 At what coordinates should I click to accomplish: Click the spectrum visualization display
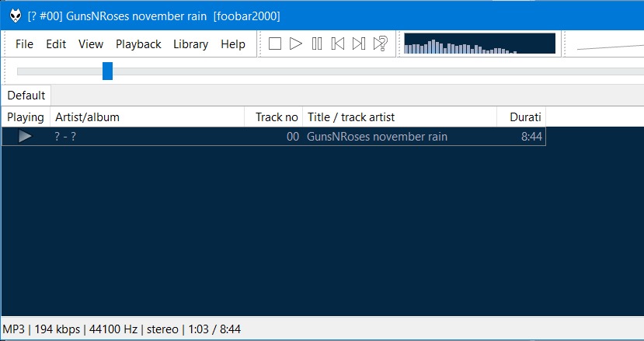click(x=480, y=43)
